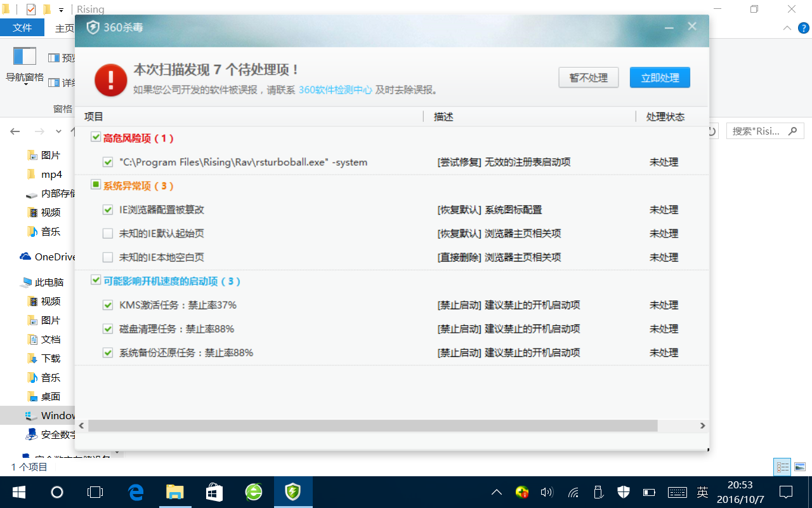Open Explorer help question mark icon
The height and width of the screenshot is (508, 812).
point(802,29)
